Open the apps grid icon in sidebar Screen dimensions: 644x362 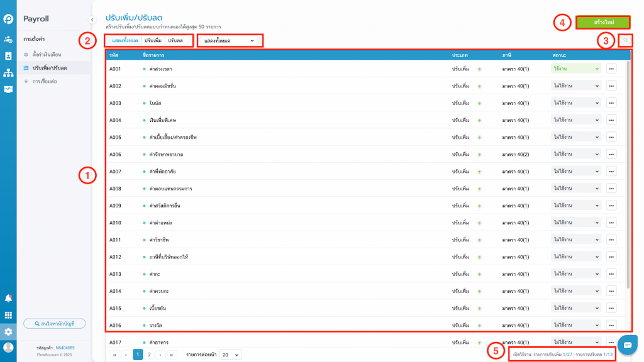click(x=8, y=315)
